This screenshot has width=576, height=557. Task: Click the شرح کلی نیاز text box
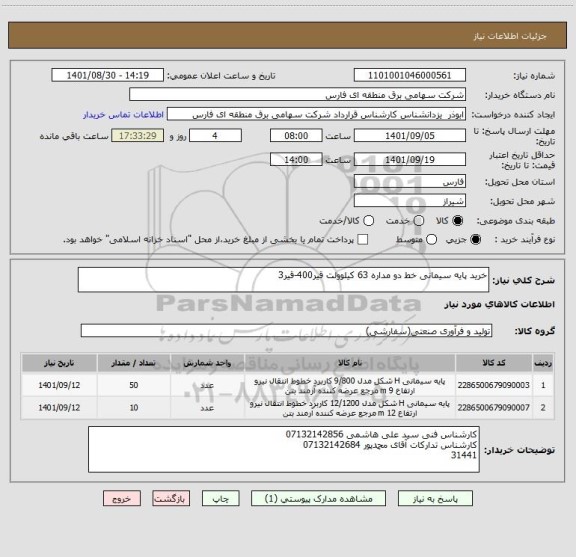click(283, 280)
